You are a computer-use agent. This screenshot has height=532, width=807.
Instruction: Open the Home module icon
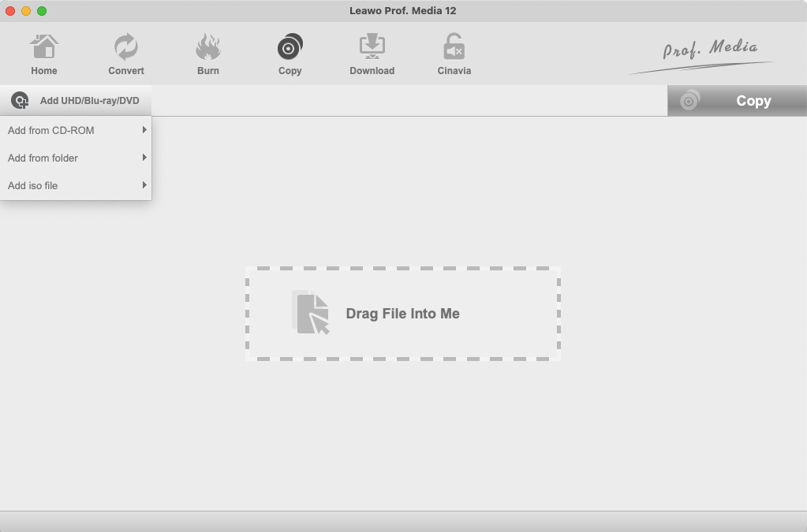click(x=43, y=47)
